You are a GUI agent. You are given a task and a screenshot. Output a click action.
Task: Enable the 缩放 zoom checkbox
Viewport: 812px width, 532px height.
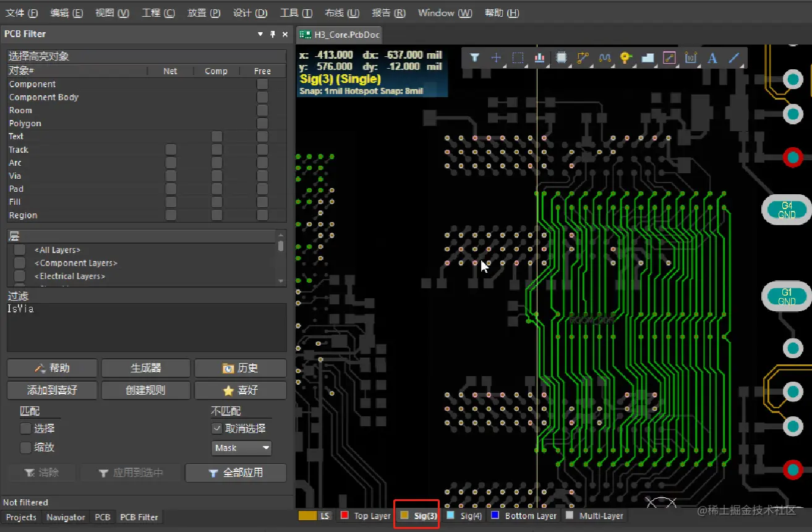pos(26,447)
